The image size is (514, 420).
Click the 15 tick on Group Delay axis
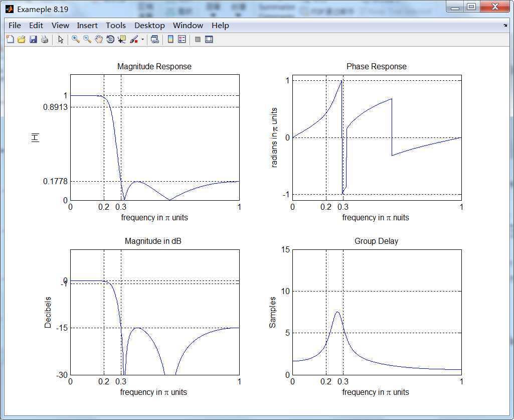point(285,250)
